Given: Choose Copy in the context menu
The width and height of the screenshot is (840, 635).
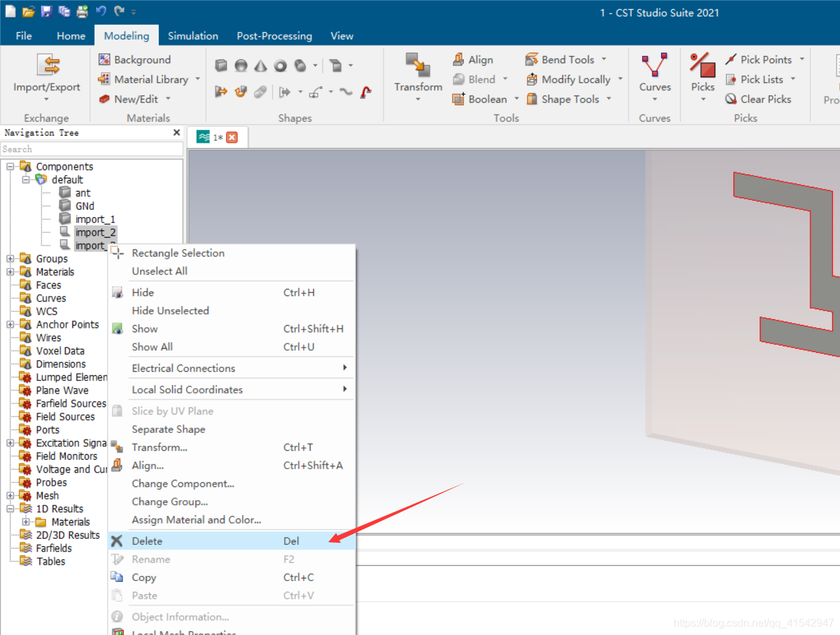Looking at the screenshot, I should pyautogui.click(x=232, y=577).
